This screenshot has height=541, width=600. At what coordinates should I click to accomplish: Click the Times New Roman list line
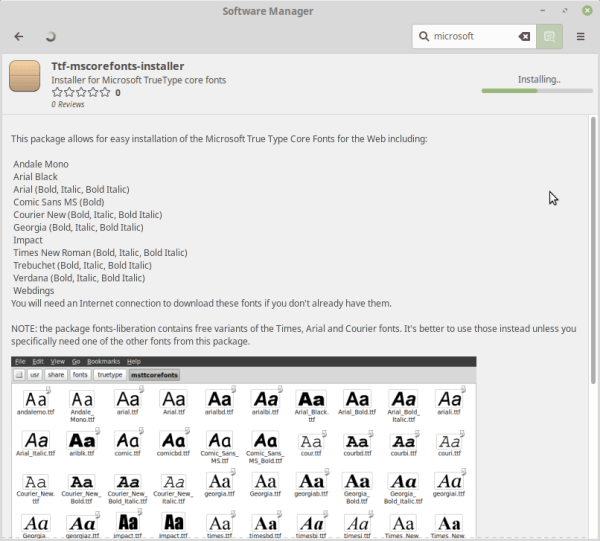tap(100, 253)
